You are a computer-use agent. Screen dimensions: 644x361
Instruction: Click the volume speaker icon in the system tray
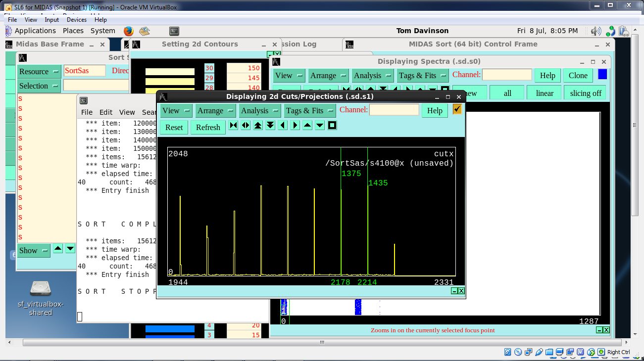pos(596,31)
